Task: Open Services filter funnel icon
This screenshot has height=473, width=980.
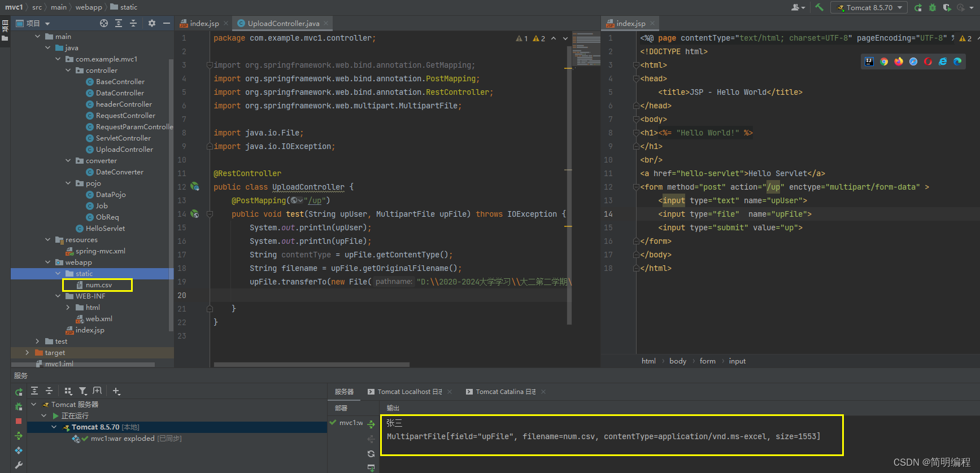Action: pos(83,391)
